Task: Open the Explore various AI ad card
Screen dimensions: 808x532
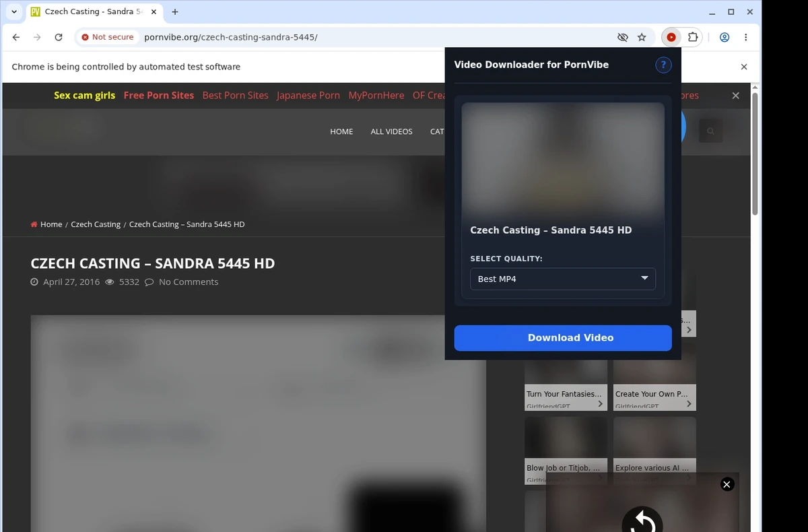Action: click(x=654, y=446)
